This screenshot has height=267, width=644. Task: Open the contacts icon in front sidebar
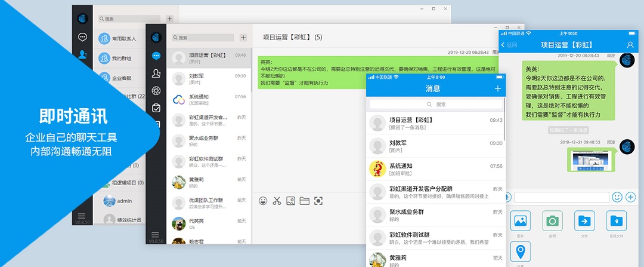(156, 73)
